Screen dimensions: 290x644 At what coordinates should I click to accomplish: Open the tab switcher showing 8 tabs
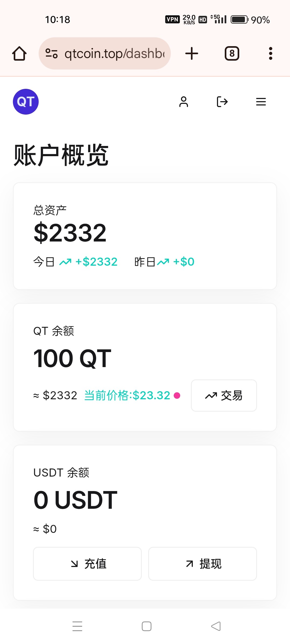(x=232, y=53)
